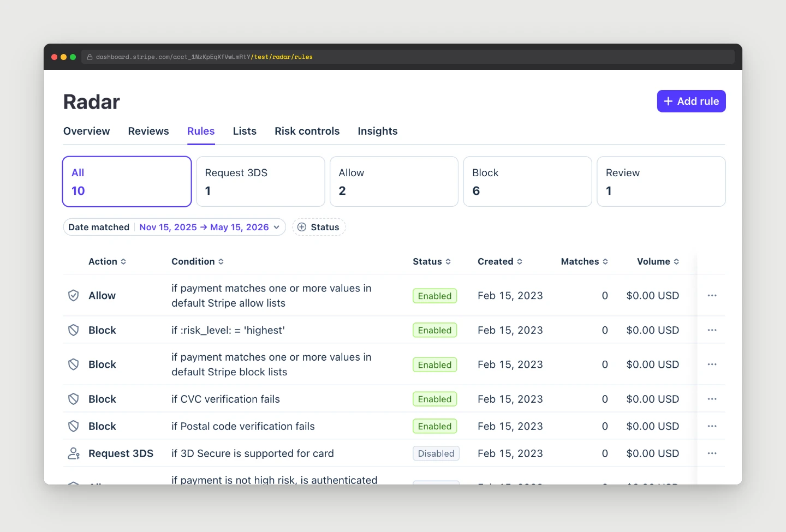786x532 pixels.
Task: Select the All 10 rules card
Action: pyautogui.click(x=127, y=182)
